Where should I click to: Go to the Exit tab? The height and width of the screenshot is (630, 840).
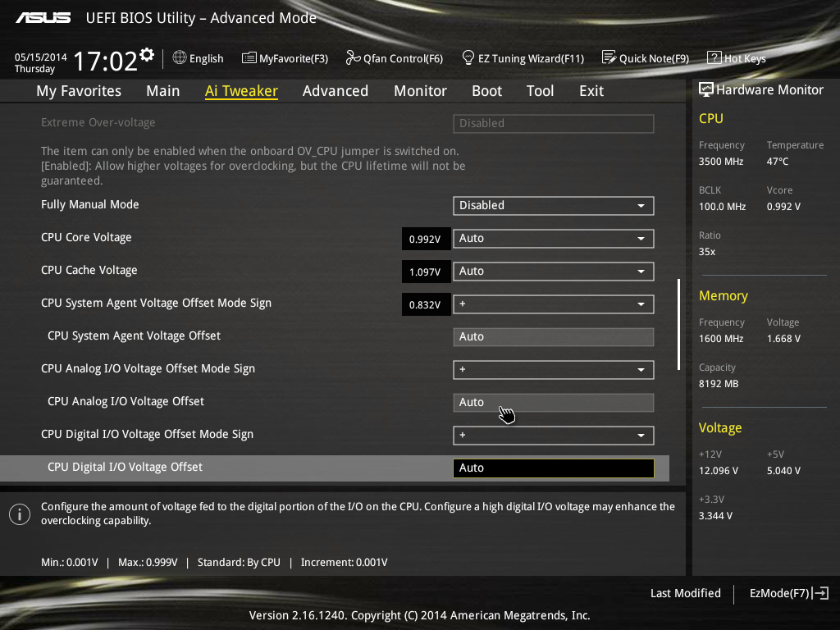coord(591,91)
